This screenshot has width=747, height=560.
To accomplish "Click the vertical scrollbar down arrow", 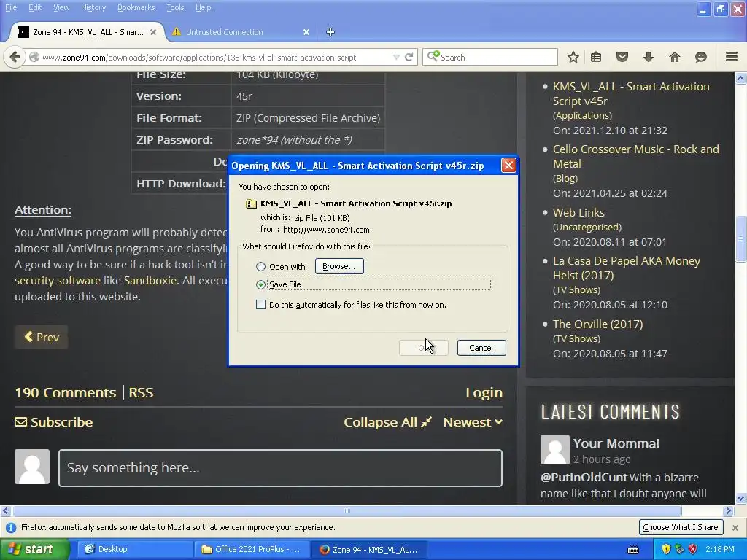I will (x=740, y=499).
